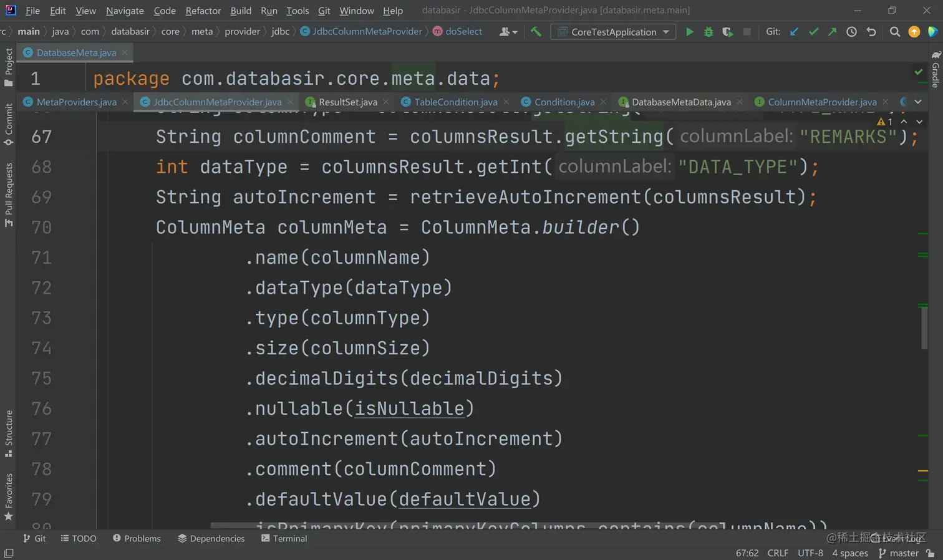Show hidden editor tabs dropdown arrow

tap(918, 102)
